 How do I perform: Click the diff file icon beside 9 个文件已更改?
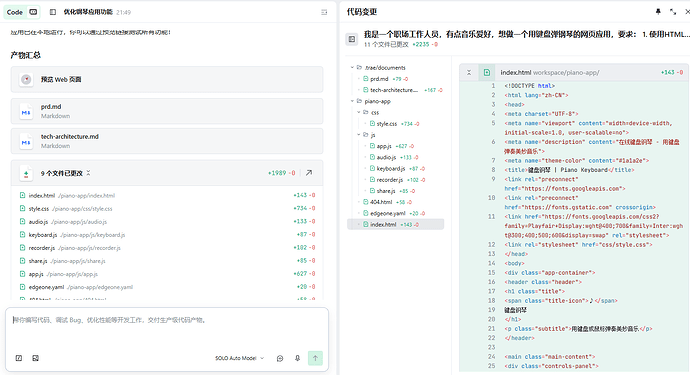[x=26, y=173]
